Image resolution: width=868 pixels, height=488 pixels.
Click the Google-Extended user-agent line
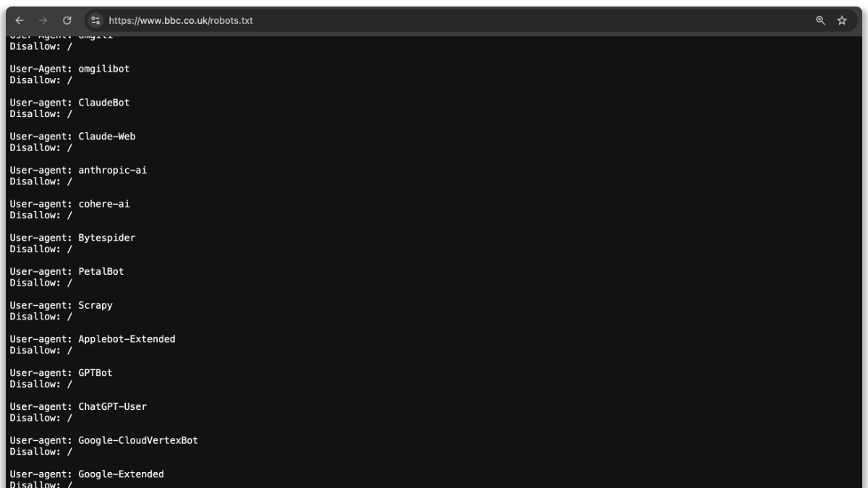(x=87, y=474)
